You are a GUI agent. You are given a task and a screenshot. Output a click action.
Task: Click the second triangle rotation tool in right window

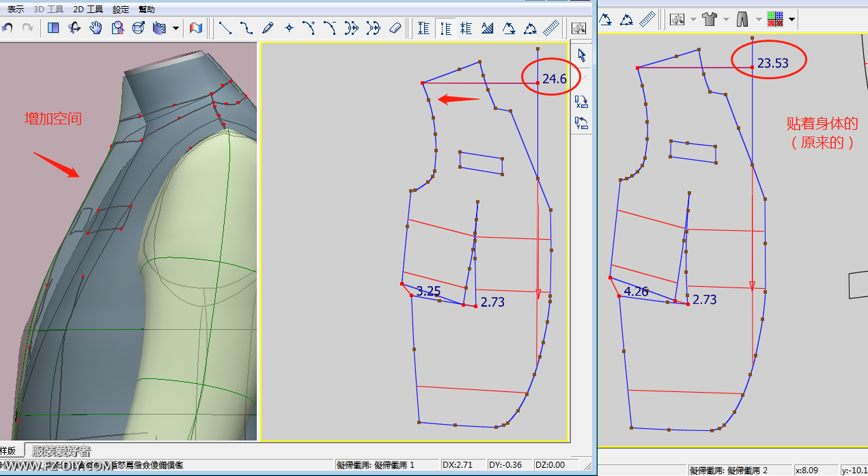click(x=626, y=19)
